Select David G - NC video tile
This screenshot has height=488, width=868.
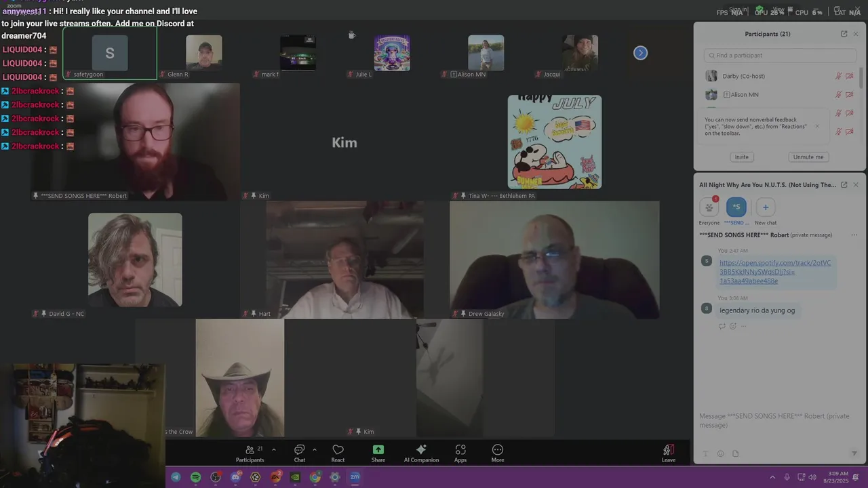[x=135, y=260]
